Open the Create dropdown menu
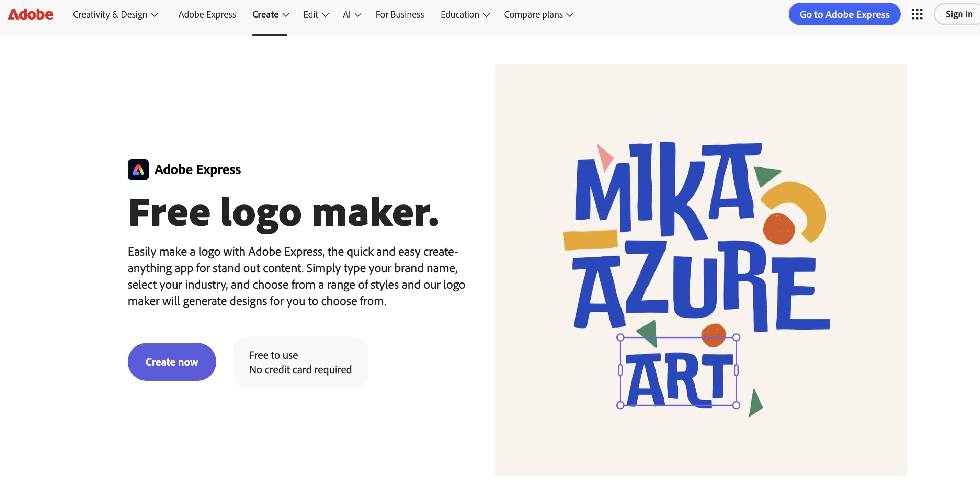 pyautogui.click(x=270, y=14)
